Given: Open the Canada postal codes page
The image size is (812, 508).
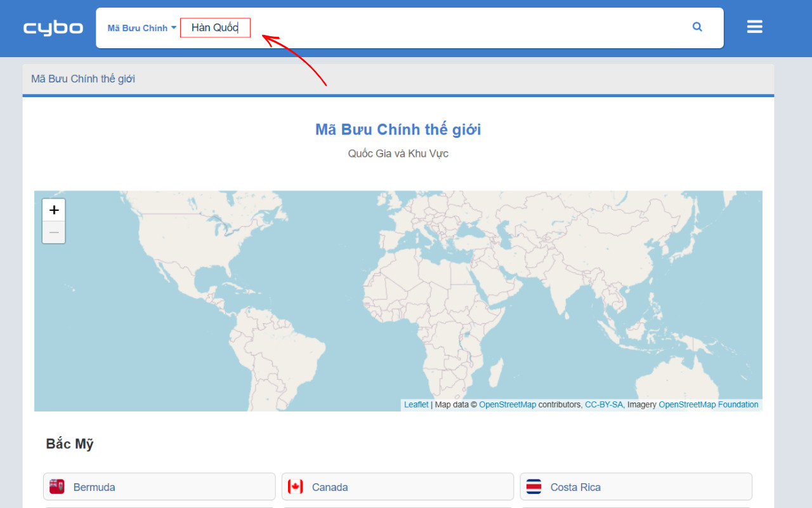Looking at the screenshot, I should (x=330, y=486).
